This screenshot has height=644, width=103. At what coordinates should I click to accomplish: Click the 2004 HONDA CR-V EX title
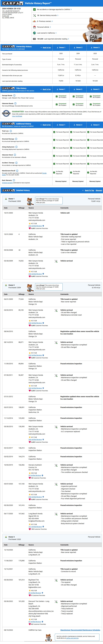coord(11,8)
